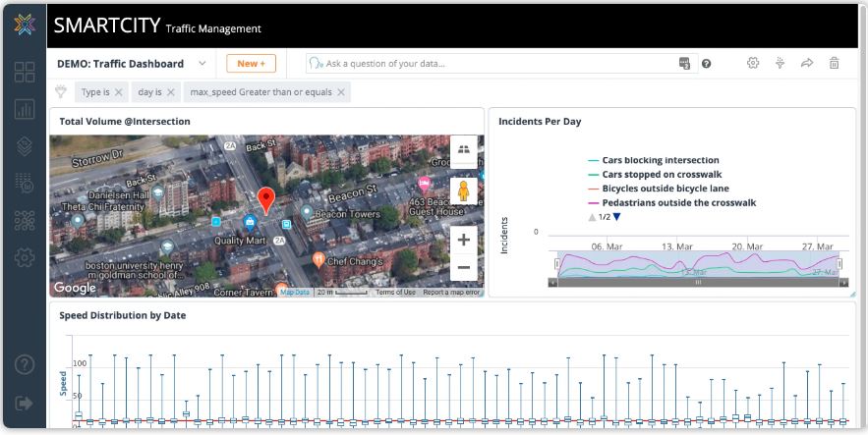868x435 pixels.
Task: Open dashboard settings gear icon
Action: (x=753, y=63)
